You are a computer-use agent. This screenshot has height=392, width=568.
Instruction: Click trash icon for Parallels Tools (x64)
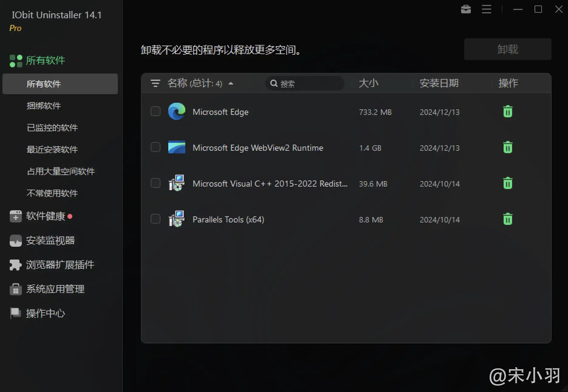click(x=508, y=219)
